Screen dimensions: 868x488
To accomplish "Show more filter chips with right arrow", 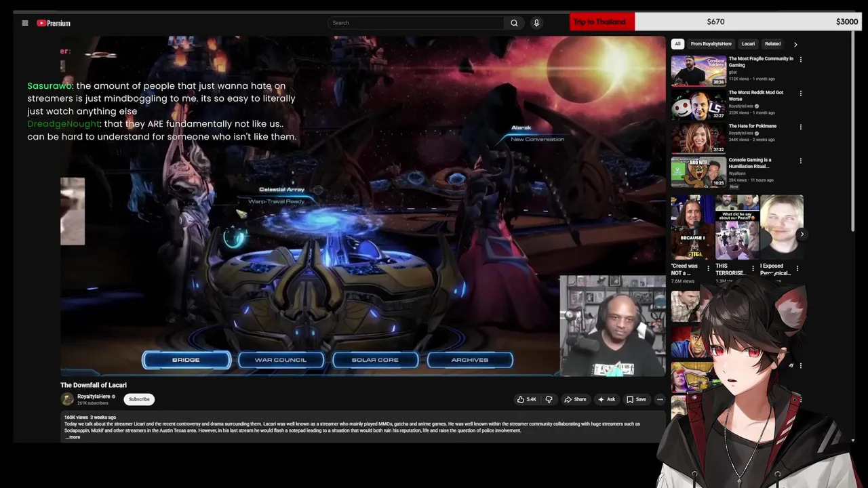I will coord(795,44).
